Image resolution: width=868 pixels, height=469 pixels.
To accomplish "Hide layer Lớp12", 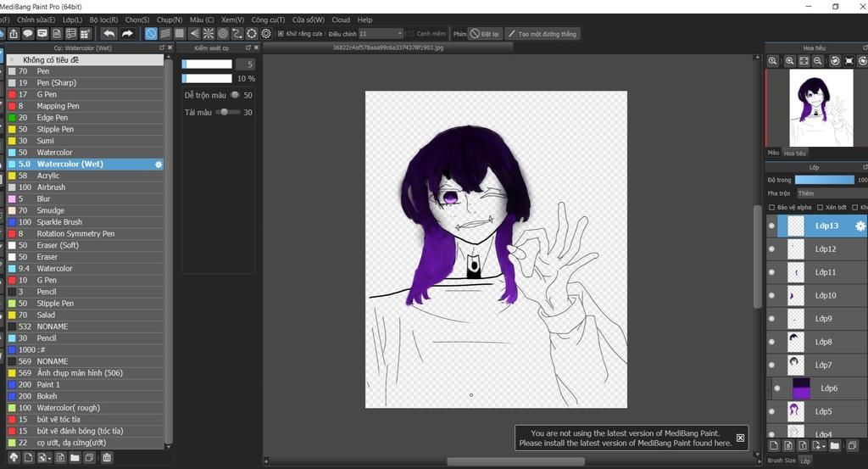I will tap(771, 249).
